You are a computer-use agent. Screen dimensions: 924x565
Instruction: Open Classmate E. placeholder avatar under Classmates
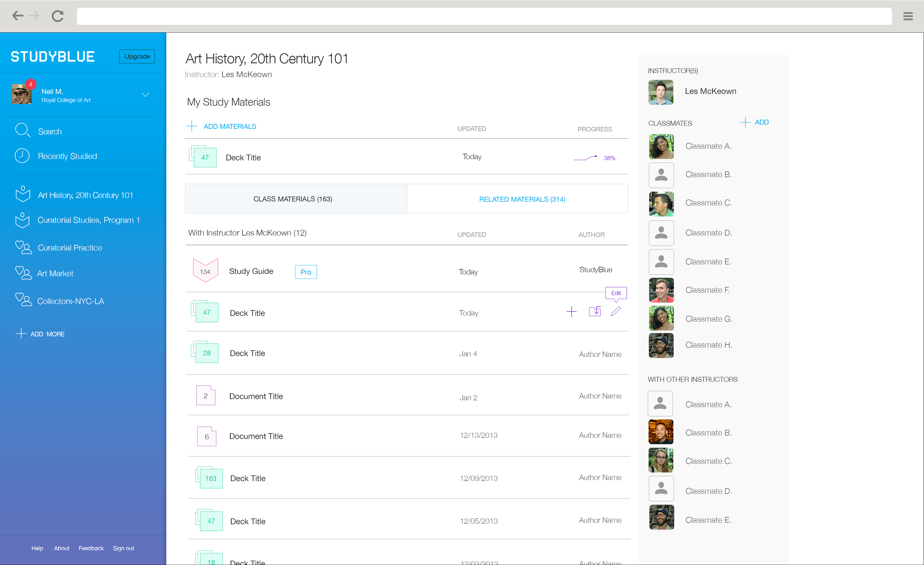(661, 262)
